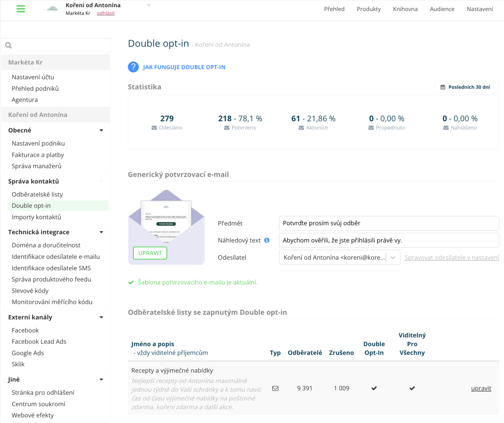Screen dimensions: 504x423
Task: Click the Koření od Antonína logo
Action: (x=52, y=8)
